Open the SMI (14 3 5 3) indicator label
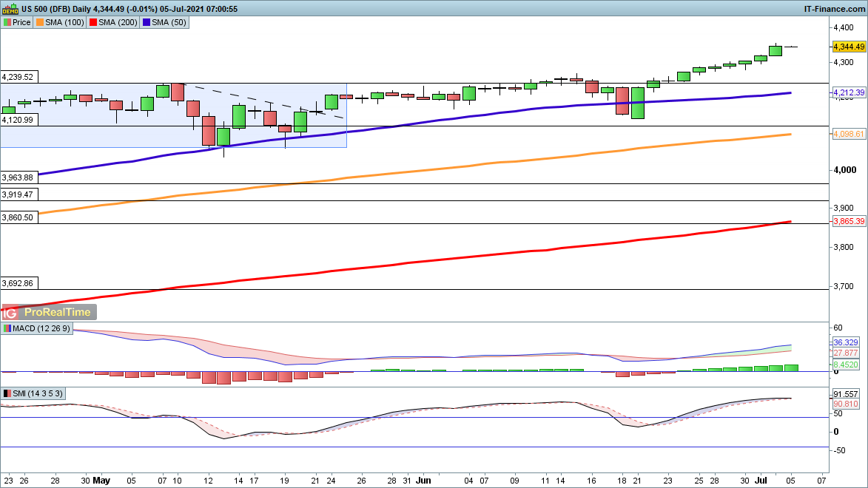The height and width of the screenshot is (488, 868). tap(34, 393)
